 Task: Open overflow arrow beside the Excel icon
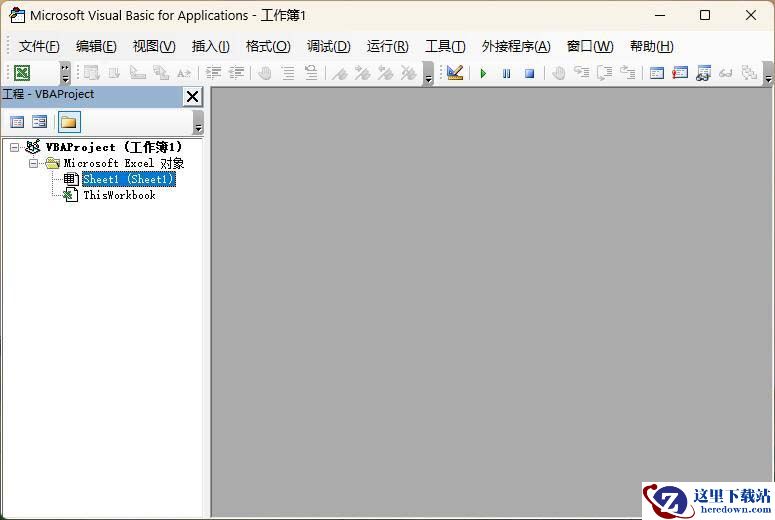[x=65, y=73]
